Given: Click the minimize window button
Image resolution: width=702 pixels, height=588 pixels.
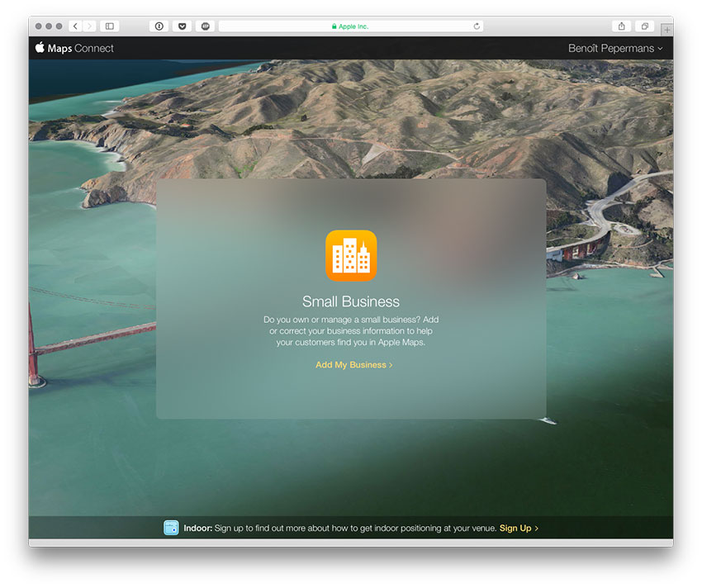Looking at the screenshot, I should 49,26.
